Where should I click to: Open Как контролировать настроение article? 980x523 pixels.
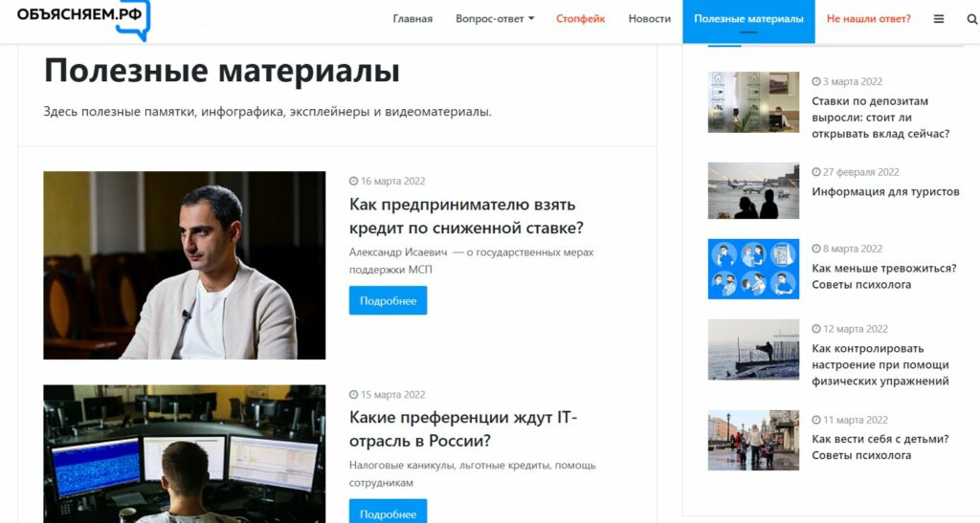tap(880, 364)
